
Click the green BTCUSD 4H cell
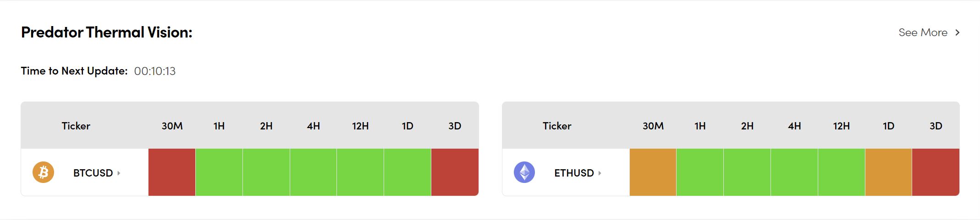pos(313,172)
